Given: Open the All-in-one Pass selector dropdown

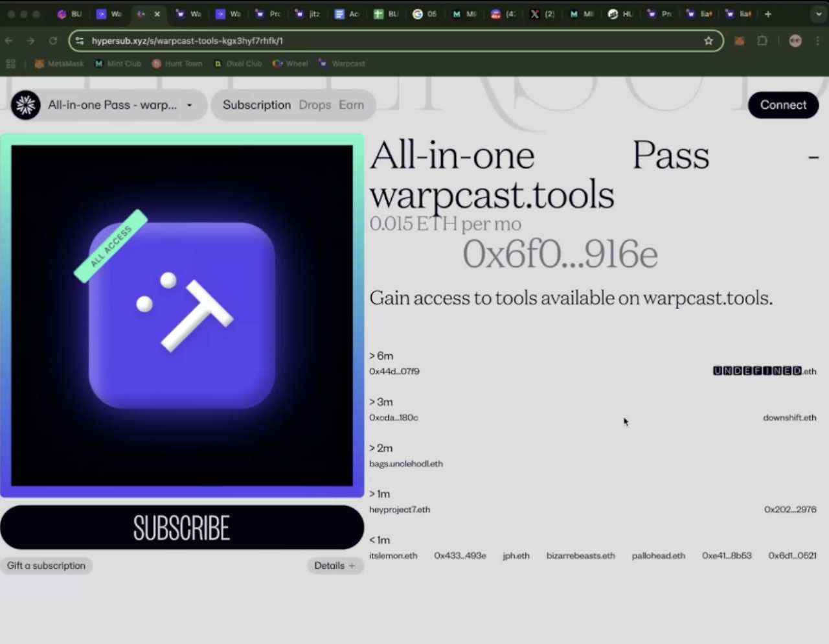Looking at the screenshot, I should pyautogui.click(x=109, y=105).
